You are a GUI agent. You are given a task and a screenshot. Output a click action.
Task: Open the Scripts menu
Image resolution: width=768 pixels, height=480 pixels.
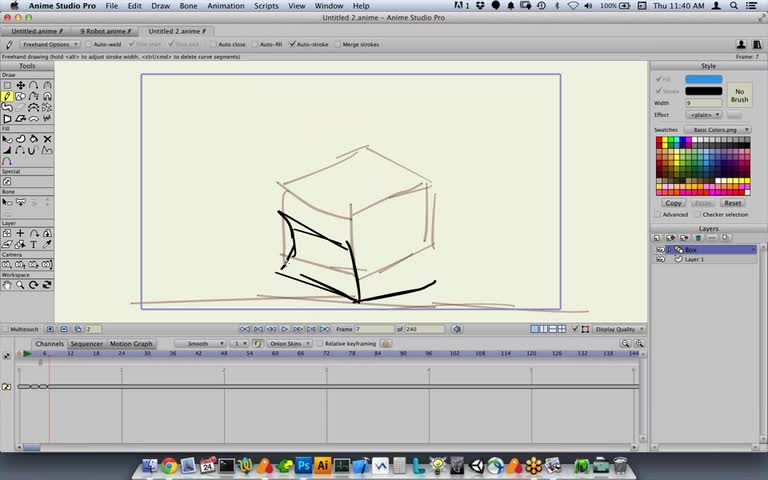266,6
